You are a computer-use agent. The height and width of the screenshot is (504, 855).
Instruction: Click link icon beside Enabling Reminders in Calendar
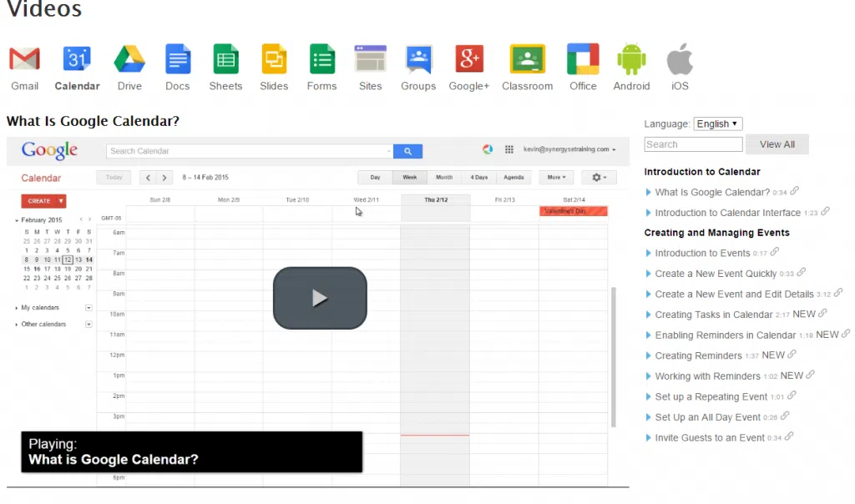pos(845,334)
